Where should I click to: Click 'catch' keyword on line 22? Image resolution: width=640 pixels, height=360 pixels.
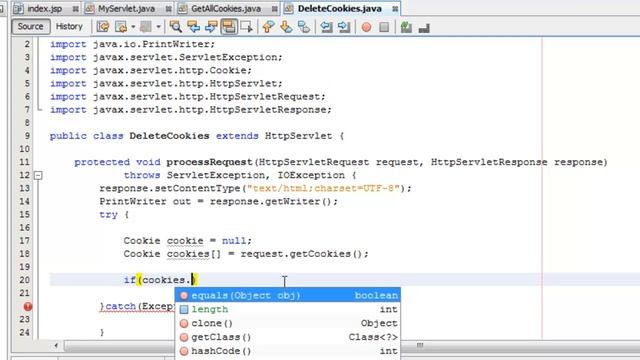tap(120, 306)
